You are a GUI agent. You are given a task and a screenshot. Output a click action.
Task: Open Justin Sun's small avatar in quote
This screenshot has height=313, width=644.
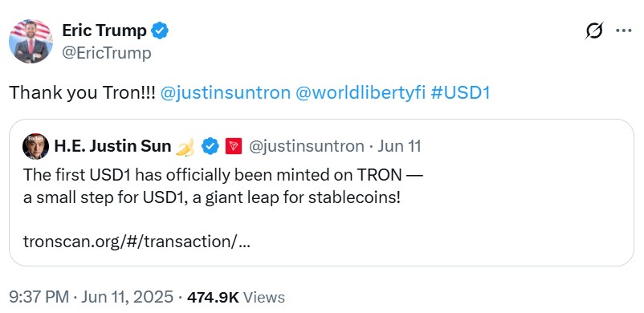tap(35, 146)
